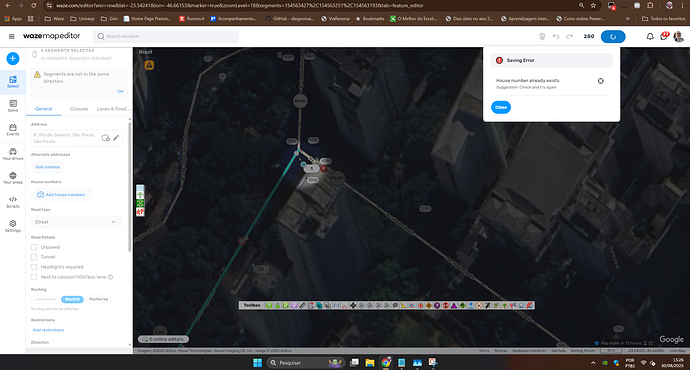This screenshot has height=370, width=690.
Task: Click the orange warning icon on the map
Action: [x=149, y=65]
